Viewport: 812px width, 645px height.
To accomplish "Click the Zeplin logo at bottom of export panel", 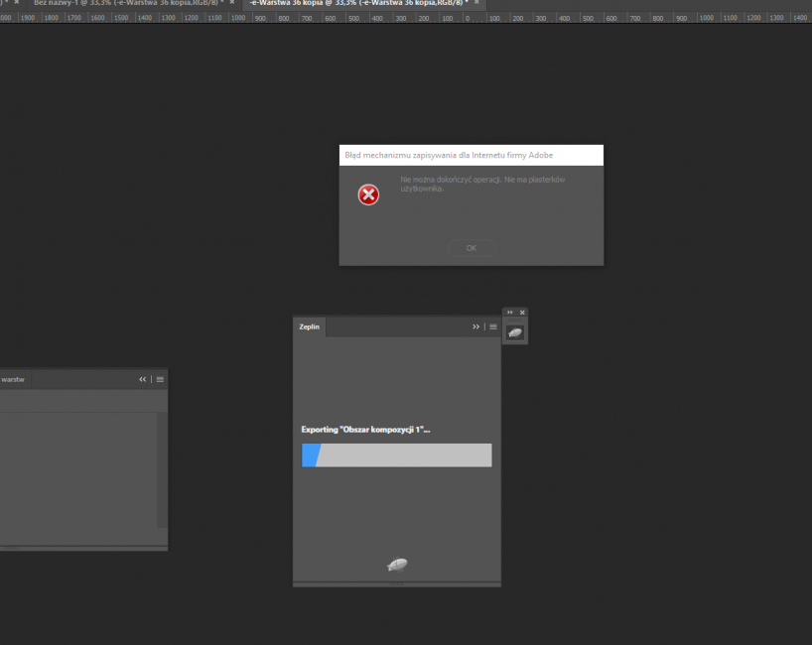I will tap(396, 567).
